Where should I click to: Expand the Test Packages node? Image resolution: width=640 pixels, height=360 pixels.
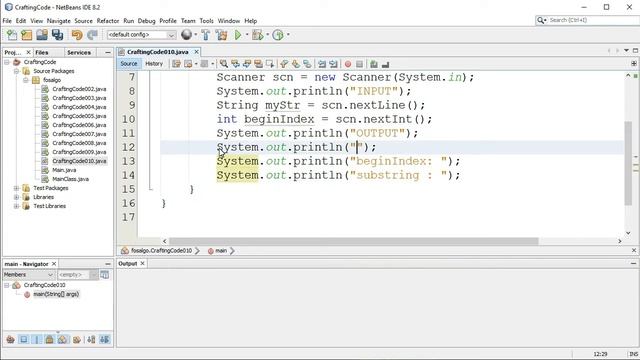pos(16,188)
